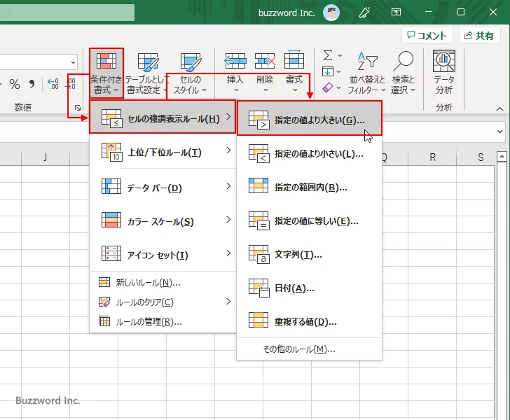The width and height of the screenshot is (510, 420).
Task: Open number format dialog launcher
Action: 77,108
